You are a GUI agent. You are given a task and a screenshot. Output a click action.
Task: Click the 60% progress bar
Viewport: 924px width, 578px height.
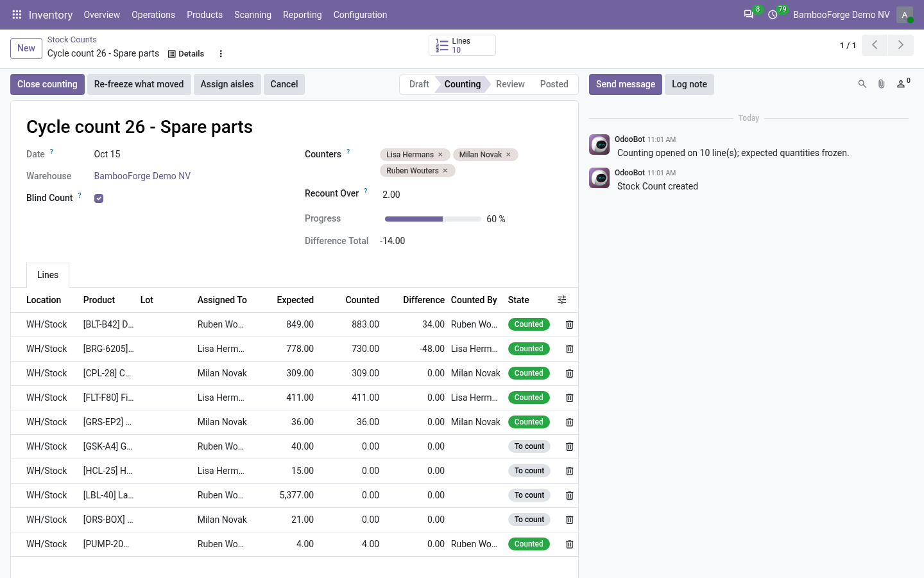point(433,219)
